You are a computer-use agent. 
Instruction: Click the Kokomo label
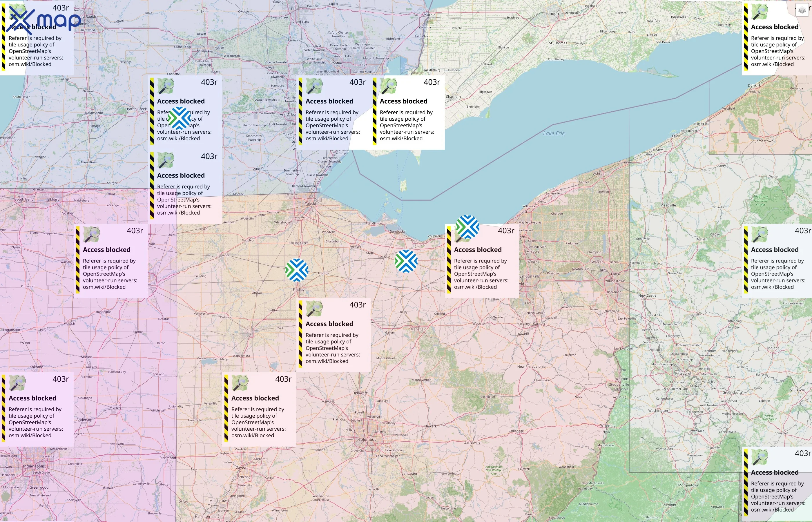click(36, 367)
